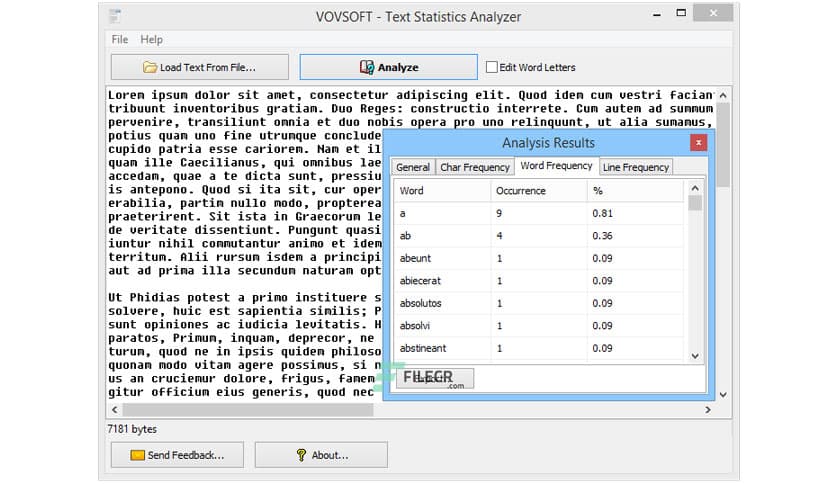Select the 'abstineant' row
The height and width of the screenshot is (484, 836).
click(x=538, y=348)
